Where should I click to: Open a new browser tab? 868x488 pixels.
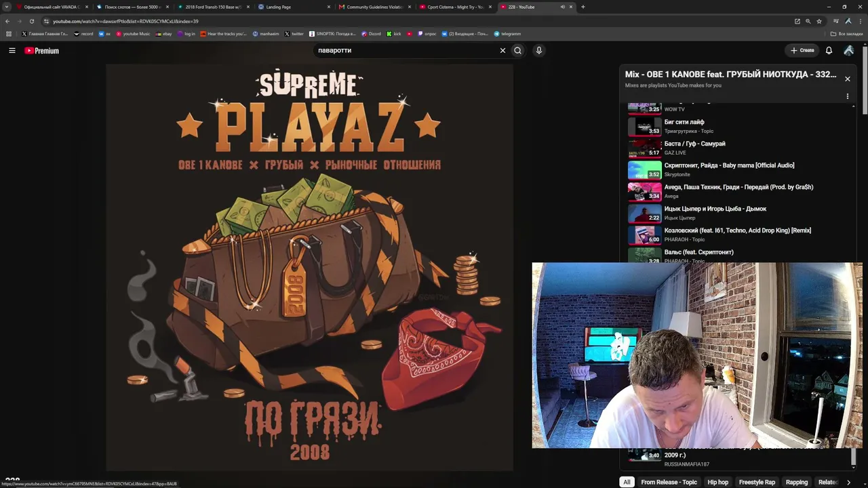click(x=583, y=7)
